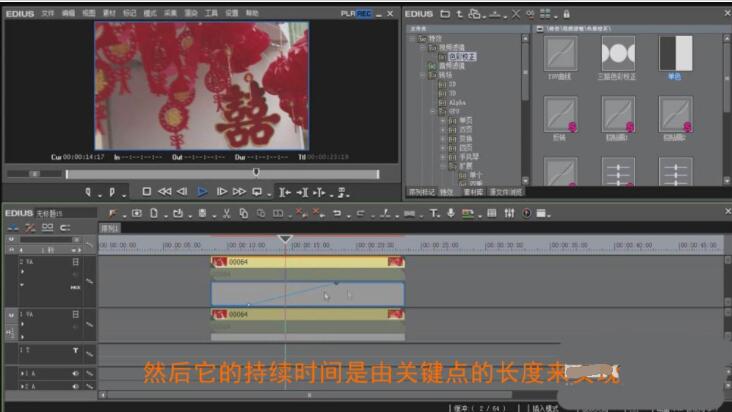The width and height of the screenshot is (732, 412).
Task: Click the Fast Forward button in the player
Action: pyautogui.click(x=239, y=191)
